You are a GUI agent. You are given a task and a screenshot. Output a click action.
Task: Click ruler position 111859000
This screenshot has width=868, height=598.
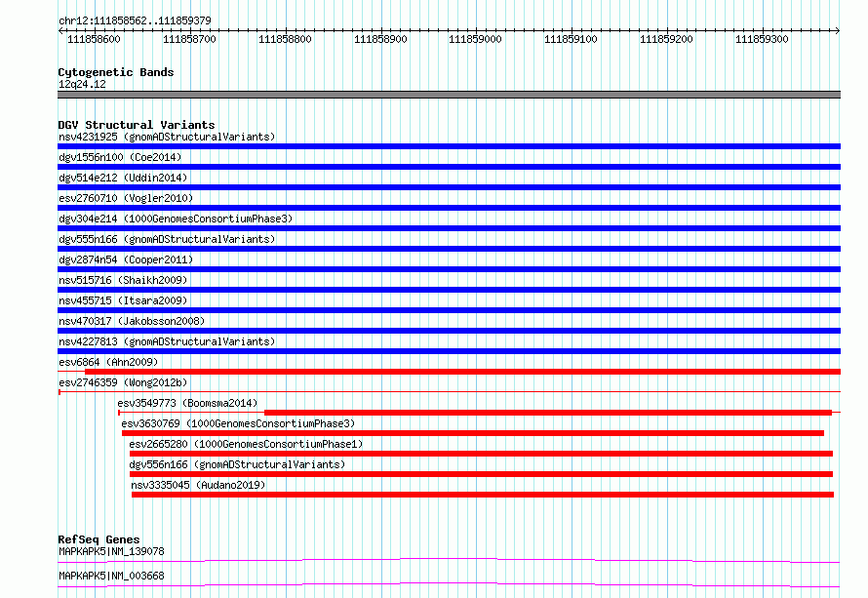[475, 39]
